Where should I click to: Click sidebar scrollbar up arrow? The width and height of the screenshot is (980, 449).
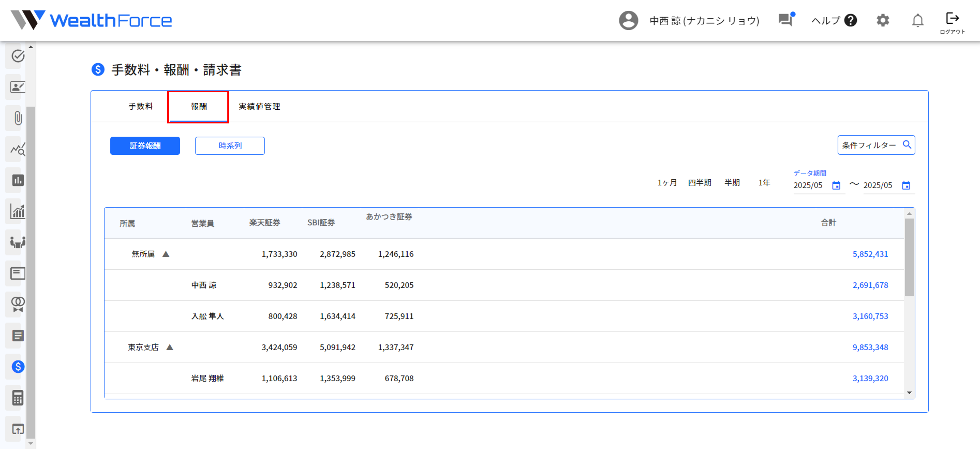pyautogui.click(x=31, y=47)
